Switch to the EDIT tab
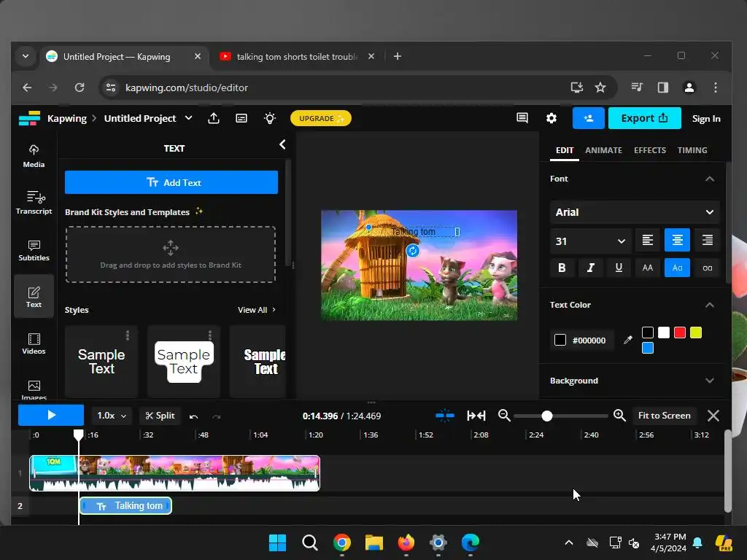Image resolution: width=747 pixels, height=560 pixels. point(565,150)
